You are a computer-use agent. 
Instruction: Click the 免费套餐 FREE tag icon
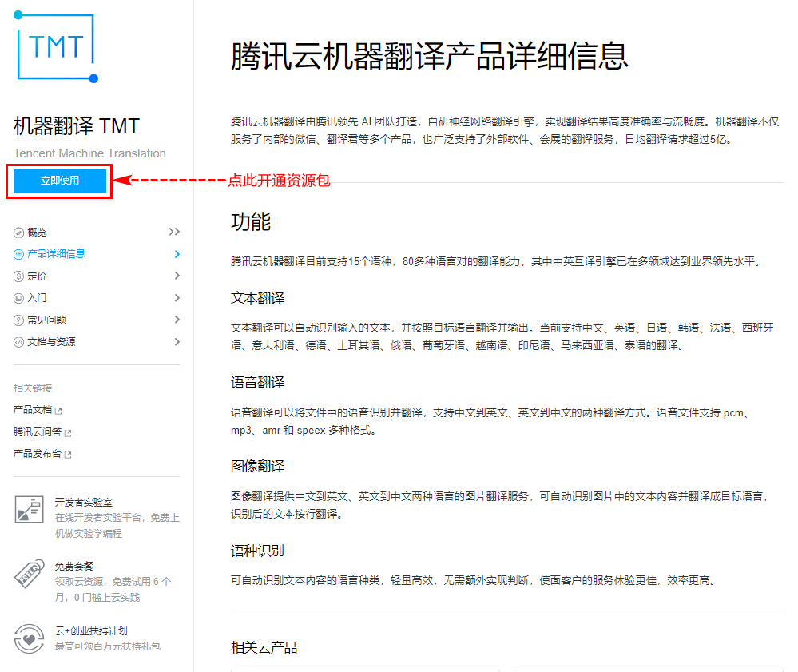coord(29,574)
